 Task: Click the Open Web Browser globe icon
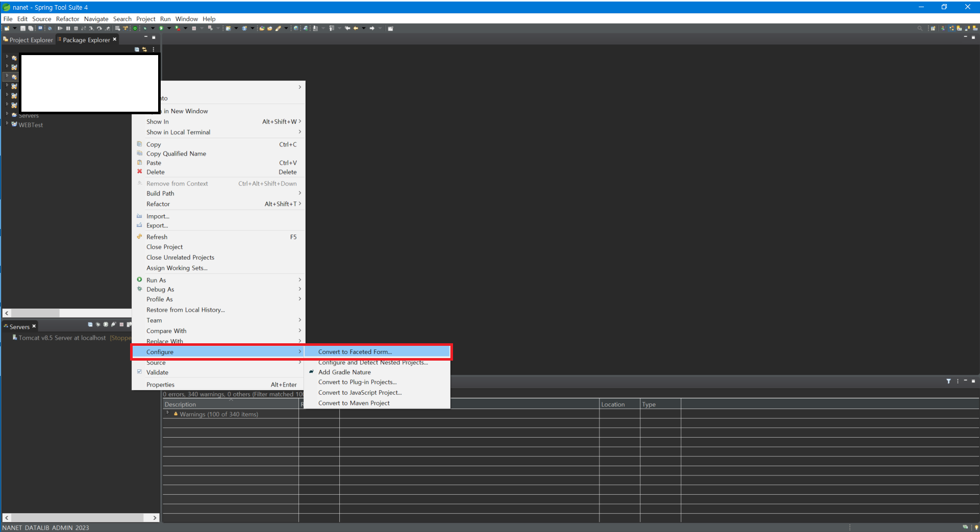pos(296,29)
